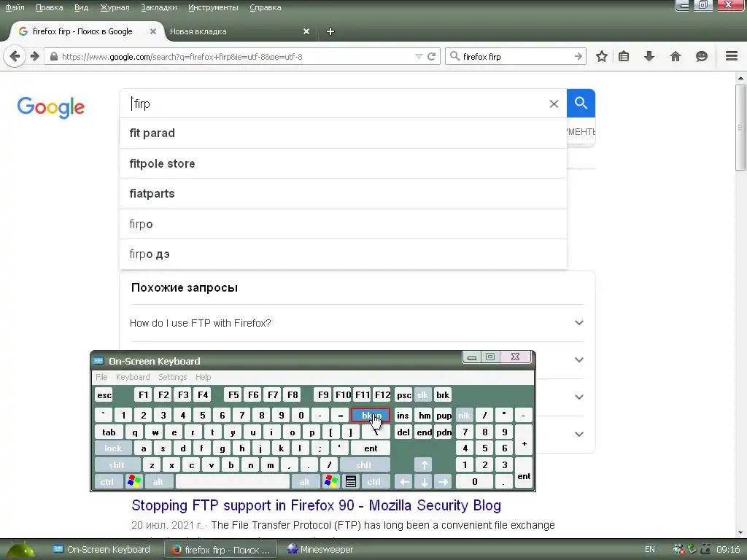Click the page vertical scrollbar thumb
Image resolution: width=747 pixels, height=560 pixels.
point(740,127)
